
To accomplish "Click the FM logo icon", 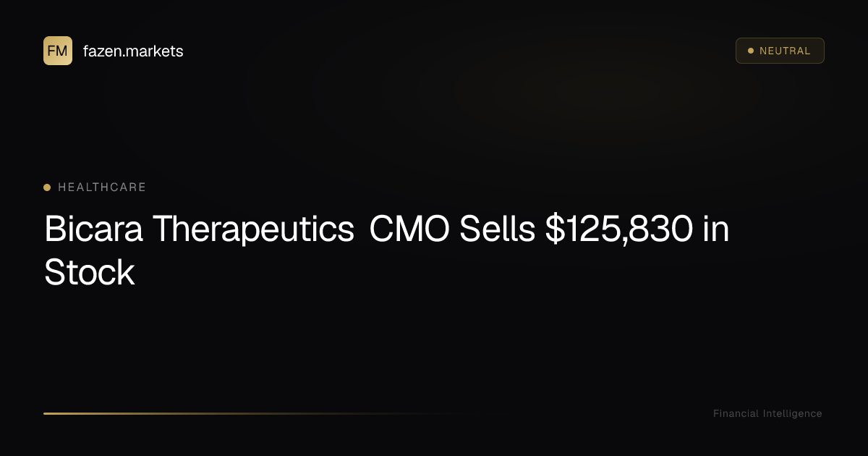I will point(58,51).
